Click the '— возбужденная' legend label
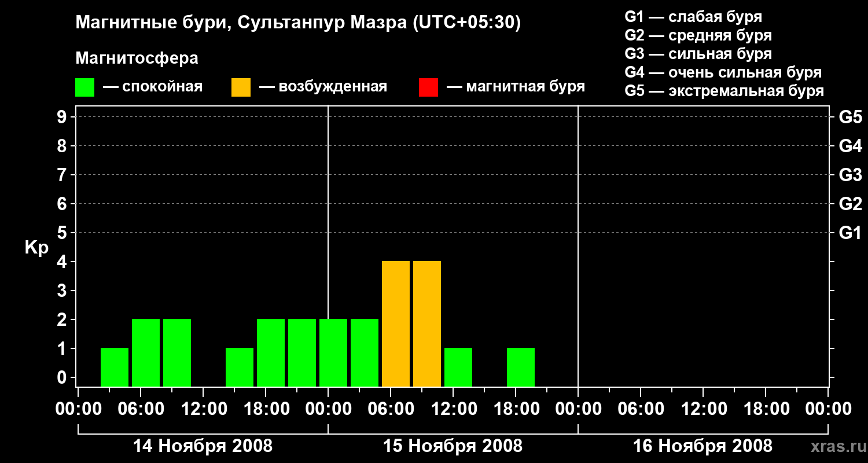 [x=323, y=87]
